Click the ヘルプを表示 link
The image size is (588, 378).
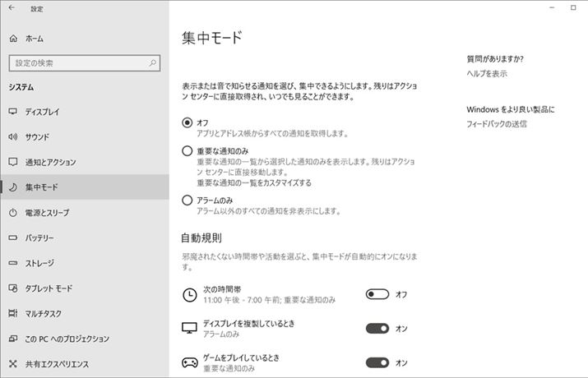(x=487, y=74)
